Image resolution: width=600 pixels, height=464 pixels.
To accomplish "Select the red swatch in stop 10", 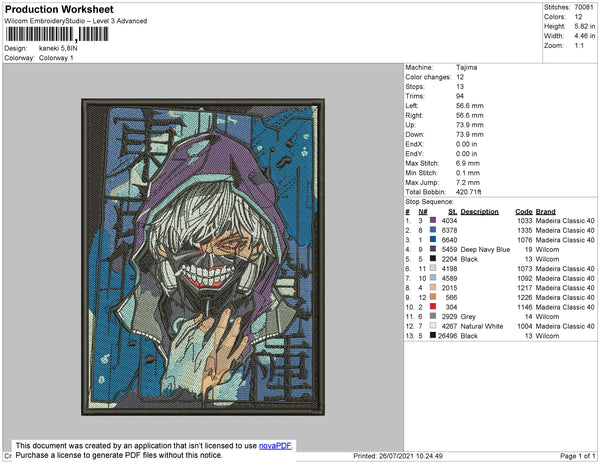I will pyautogui.click(x=433, y=307).
